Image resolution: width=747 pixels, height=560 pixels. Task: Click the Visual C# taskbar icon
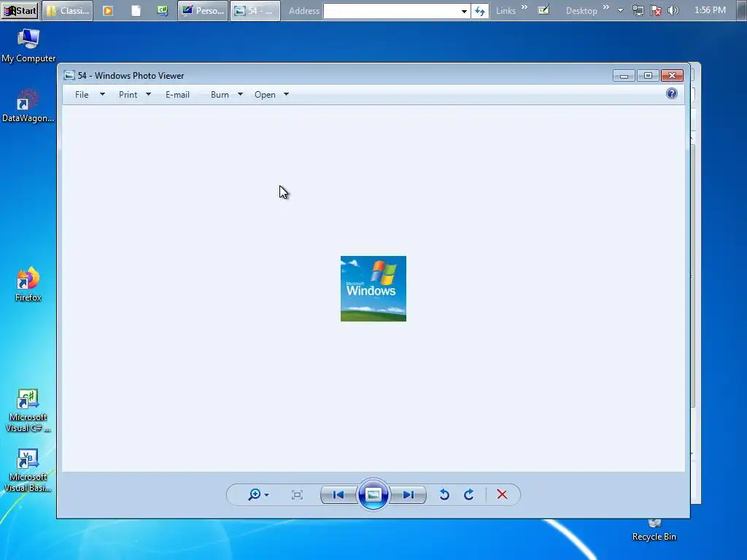[x=163, y=10]
